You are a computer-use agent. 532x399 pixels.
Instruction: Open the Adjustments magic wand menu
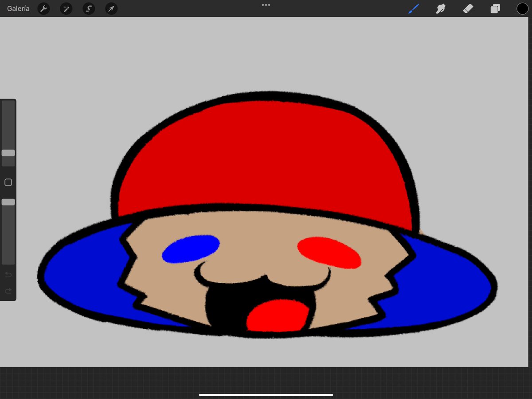coord(66,8)
